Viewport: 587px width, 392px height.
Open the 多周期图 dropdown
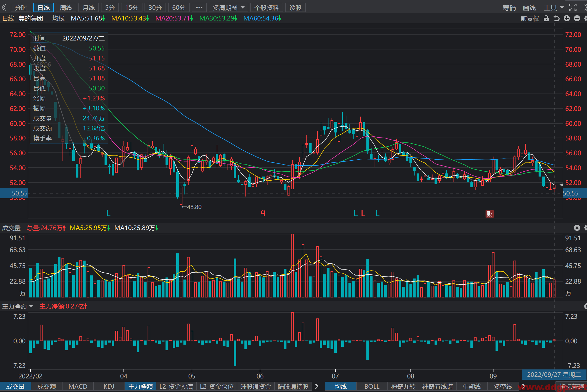coord(229,7)
